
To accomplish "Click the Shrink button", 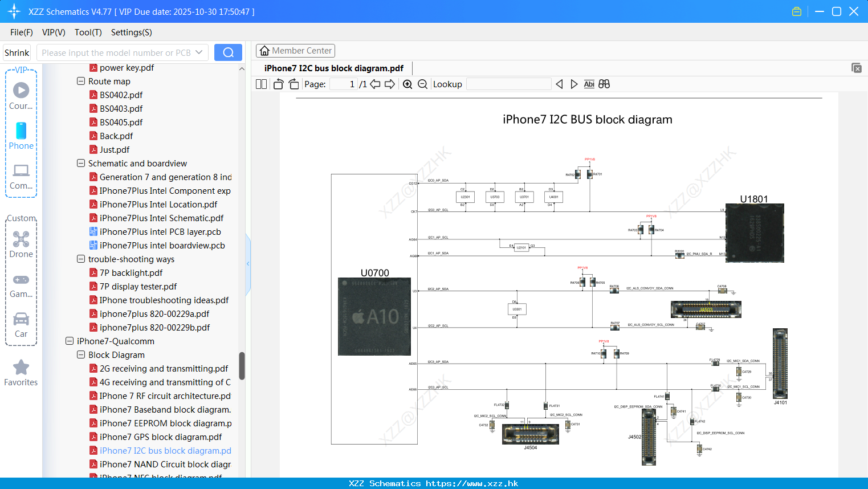I will (x=17, y=52).
